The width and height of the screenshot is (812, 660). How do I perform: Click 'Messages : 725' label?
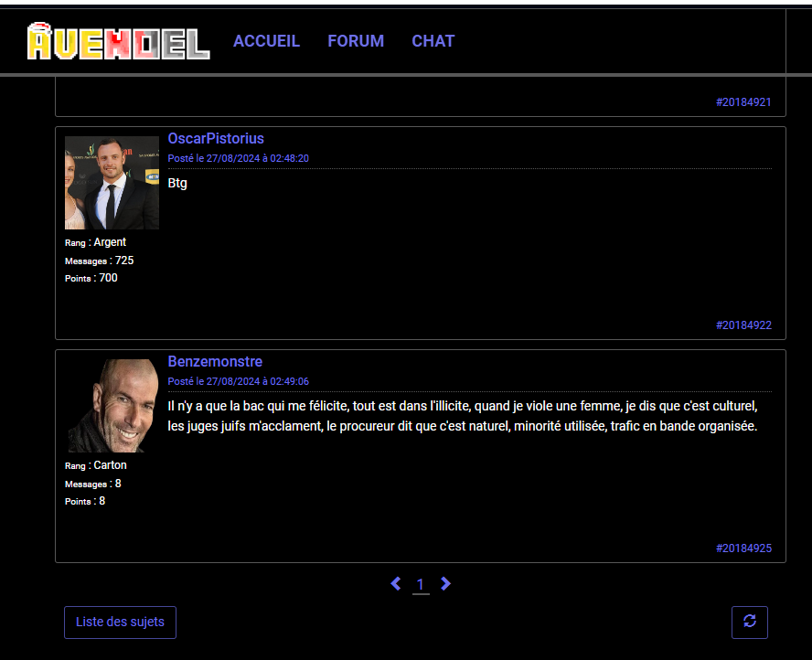pos(100,261)
